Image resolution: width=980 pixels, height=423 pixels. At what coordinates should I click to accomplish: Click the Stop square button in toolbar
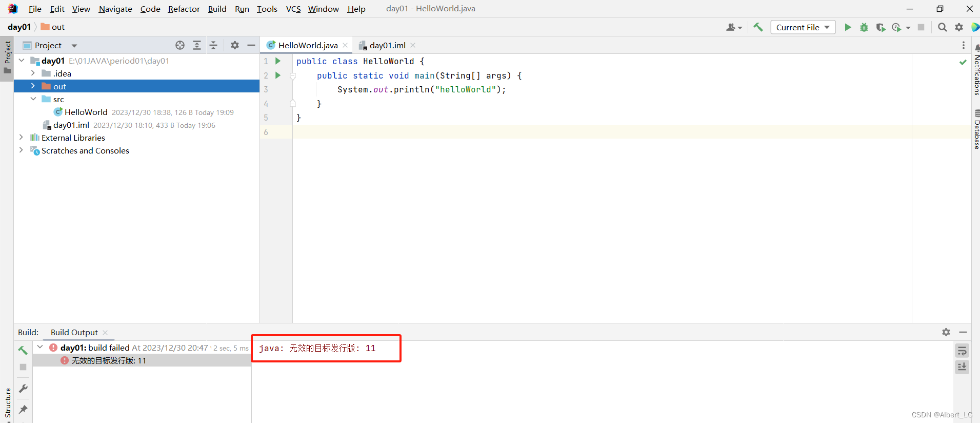tap(921, 27)
